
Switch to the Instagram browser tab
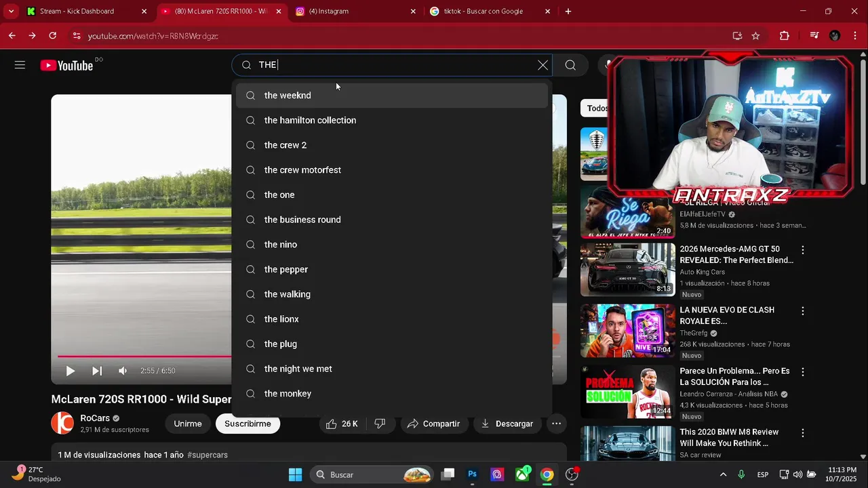click(356, 12)
